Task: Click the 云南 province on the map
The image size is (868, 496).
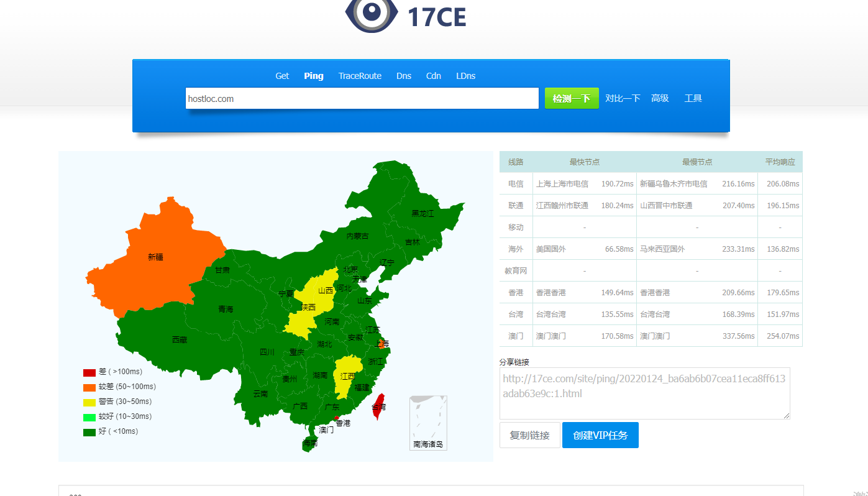Action: click(x=260, y=393)
